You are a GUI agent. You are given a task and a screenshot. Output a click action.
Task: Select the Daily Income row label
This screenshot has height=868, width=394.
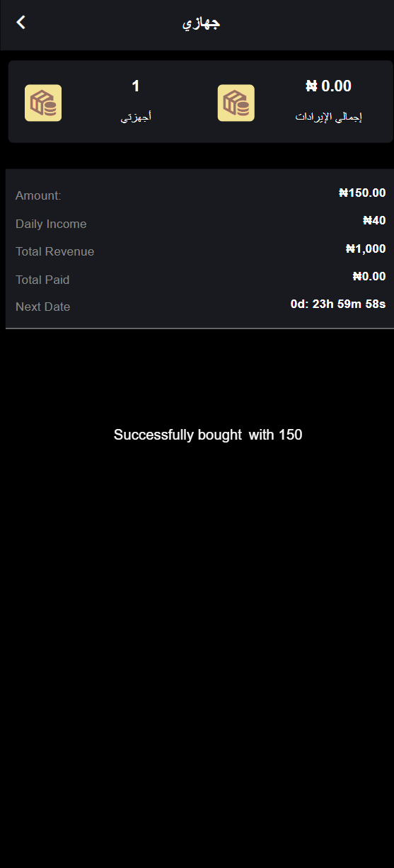click(x=51, y=224)
